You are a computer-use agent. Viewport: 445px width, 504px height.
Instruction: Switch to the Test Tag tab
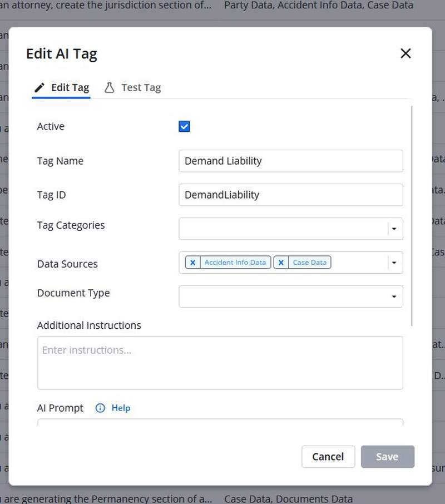[x=140, y=87]
